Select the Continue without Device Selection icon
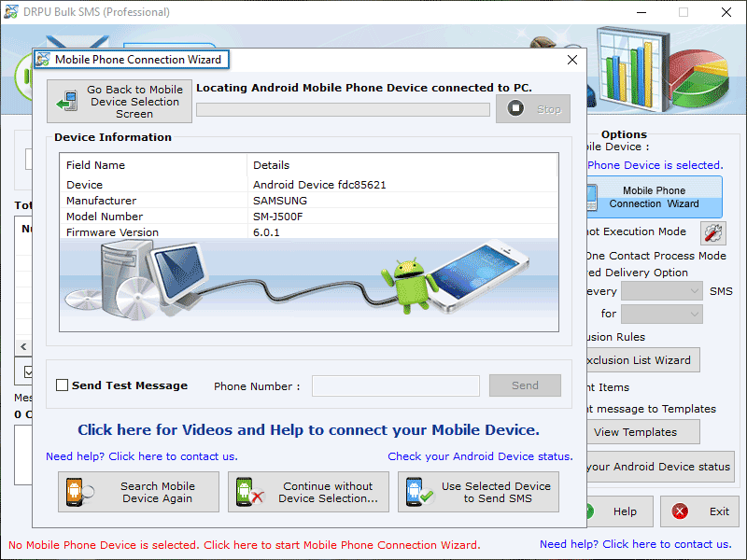This screenshot has width=747, height=560. click(x=251, y=492)
